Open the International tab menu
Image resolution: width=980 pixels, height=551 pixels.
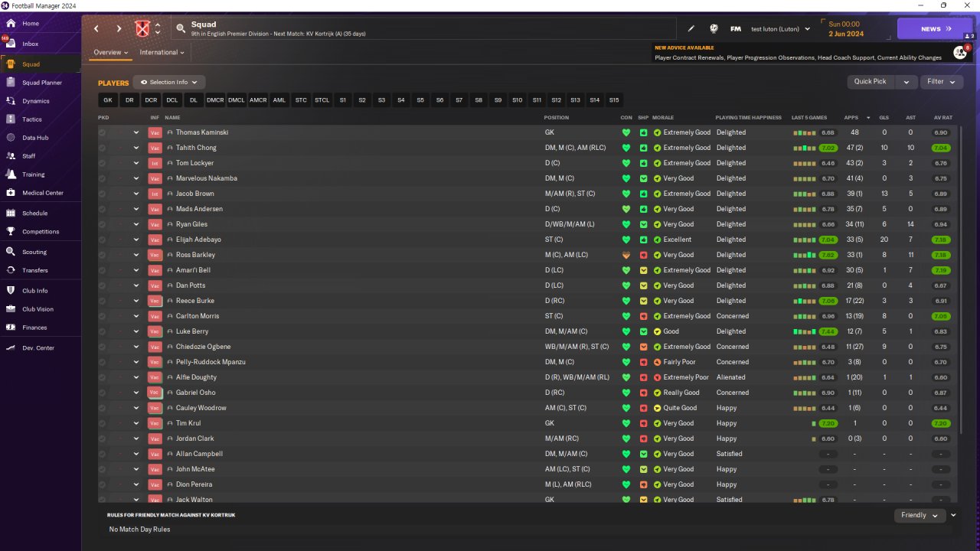pyautogui.click(x=162, y=53)
